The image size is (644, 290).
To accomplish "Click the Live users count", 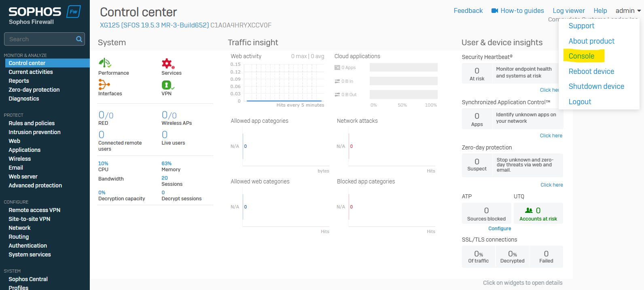I will (x=165, y=134).
